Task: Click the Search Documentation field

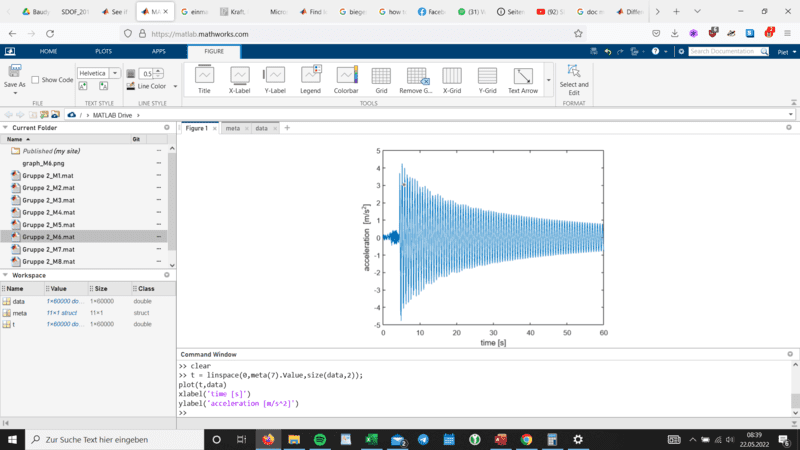Action: [728, 51]
